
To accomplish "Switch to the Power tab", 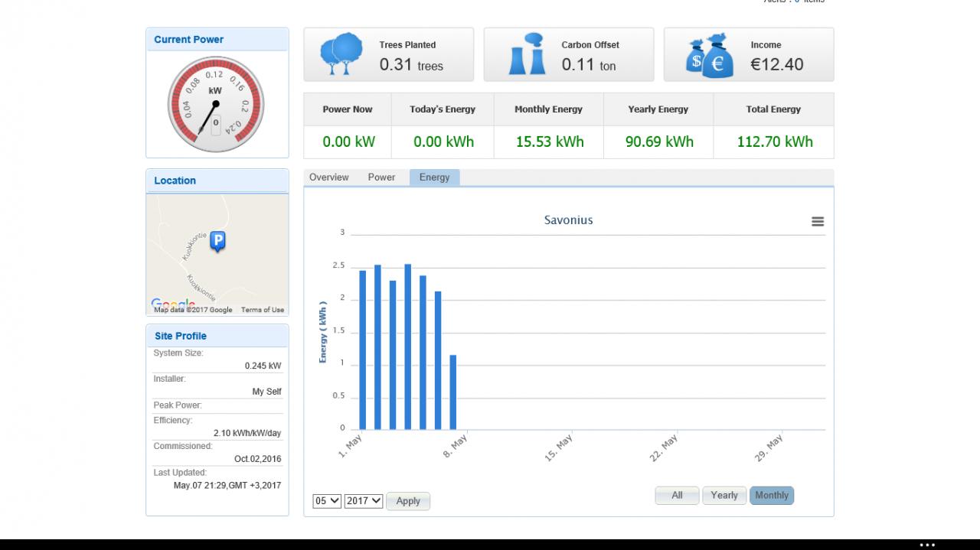I will 381,177.
